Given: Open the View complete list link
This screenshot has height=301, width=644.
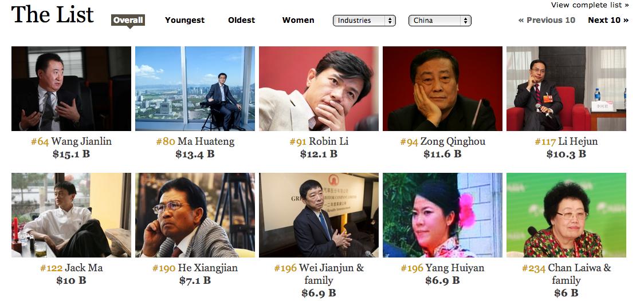Looking at the screenshot, I should pyautogui.click(x=590, y=5).
